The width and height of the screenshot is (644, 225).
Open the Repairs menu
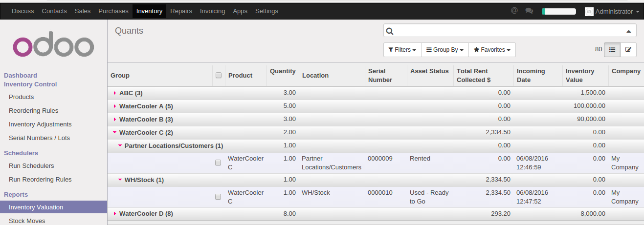point(181,11)
